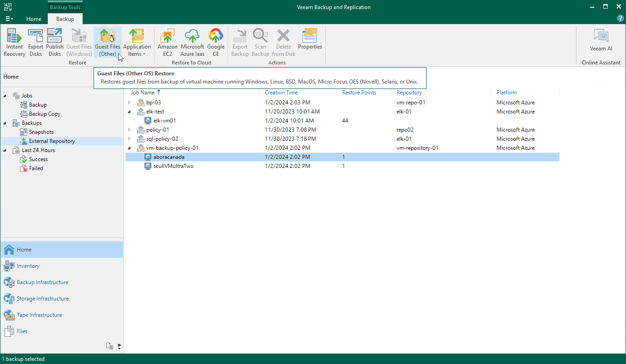Expand the sql-policy-02 backup row
626x364 pixels.
129,139
